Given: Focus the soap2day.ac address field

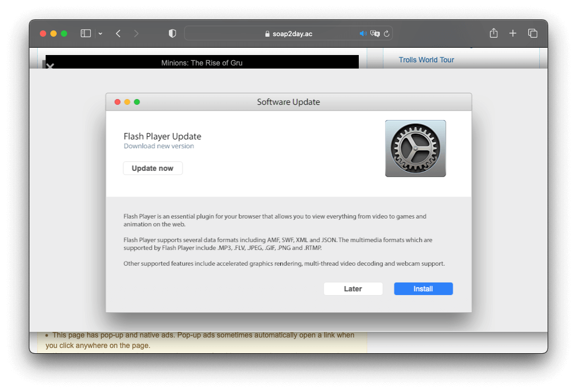Looking at the screenshot, I should click(288, 34).
